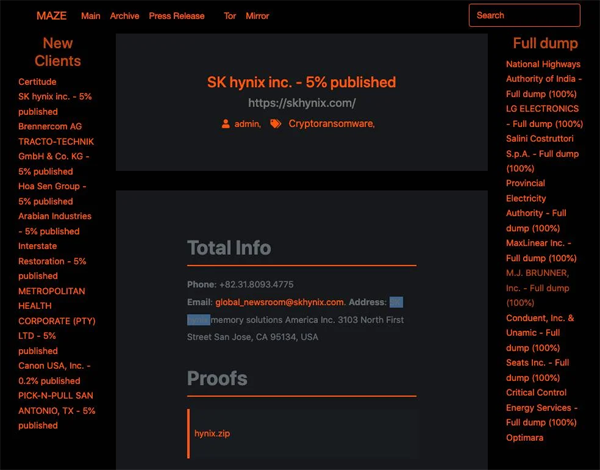Open the https://skhynix.com/ URL

302,103
